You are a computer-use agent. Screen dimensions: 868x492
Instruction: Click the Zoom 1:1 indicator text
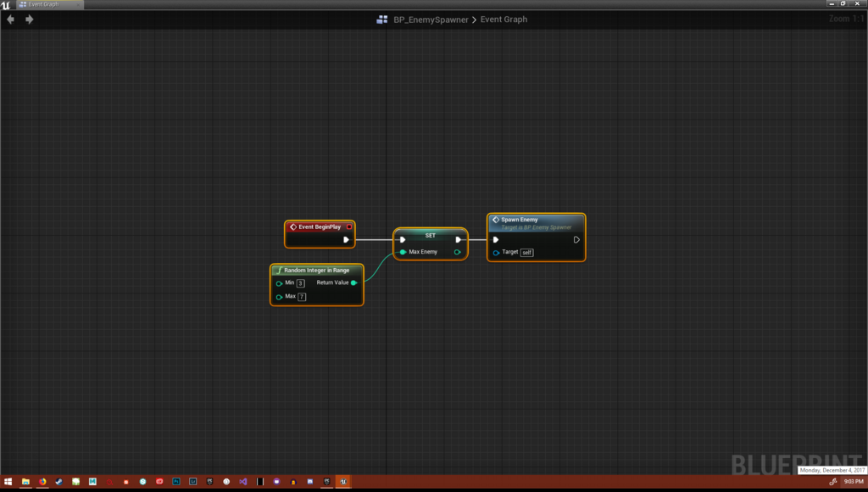847,19
